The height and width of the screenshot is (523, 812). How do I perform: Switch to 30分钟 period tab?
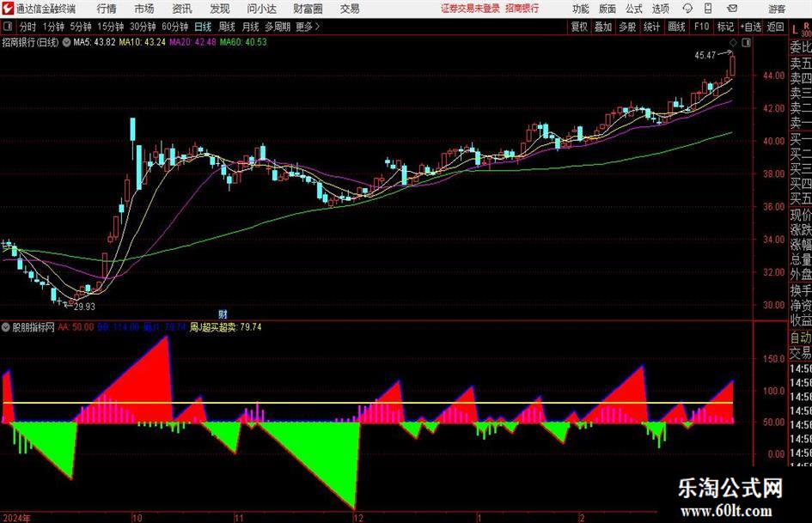[x=143, y=27]
